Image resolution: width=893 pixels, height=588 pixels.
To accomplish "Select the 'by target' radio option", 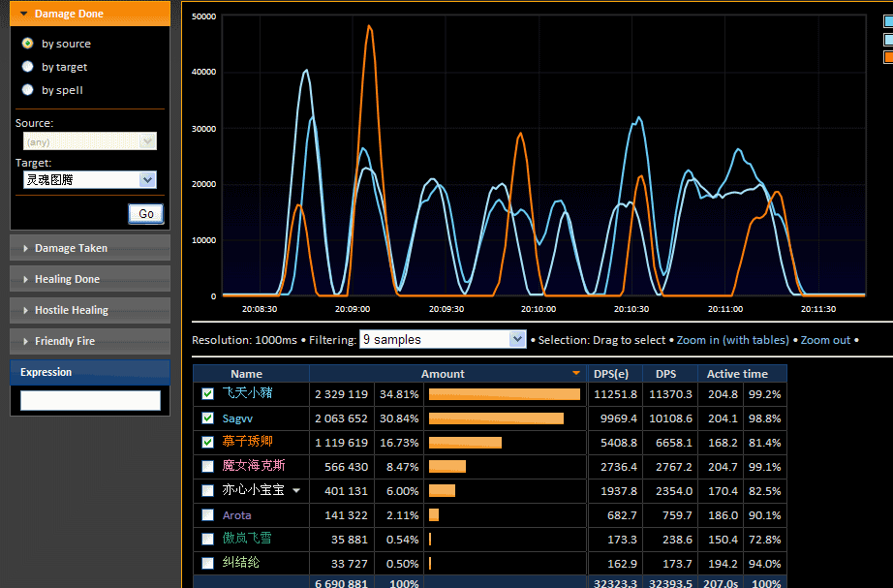I will (x=27, y=67).
